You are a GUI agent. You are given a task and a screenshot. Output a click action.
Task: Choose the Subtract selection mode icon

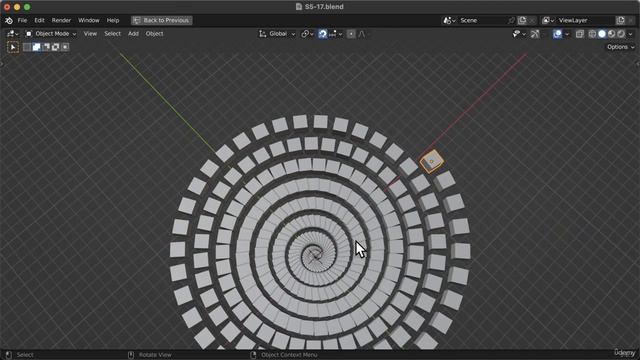(46, 47)
